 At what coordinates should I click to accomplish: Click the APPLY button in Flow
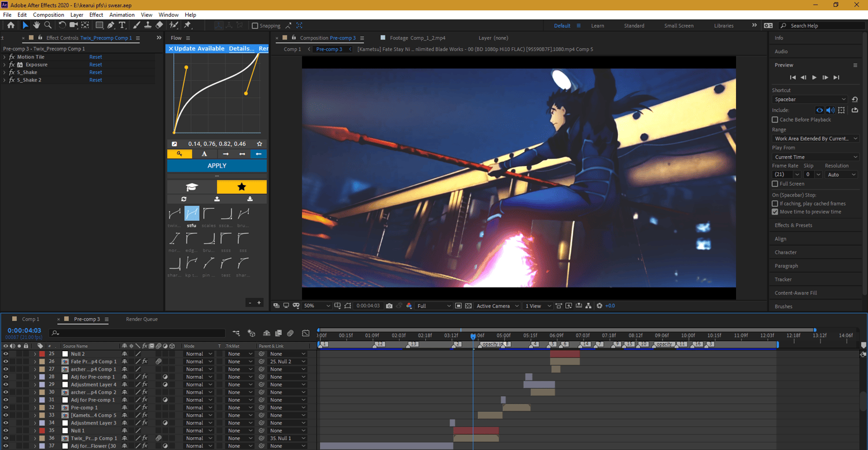(217, 165)
